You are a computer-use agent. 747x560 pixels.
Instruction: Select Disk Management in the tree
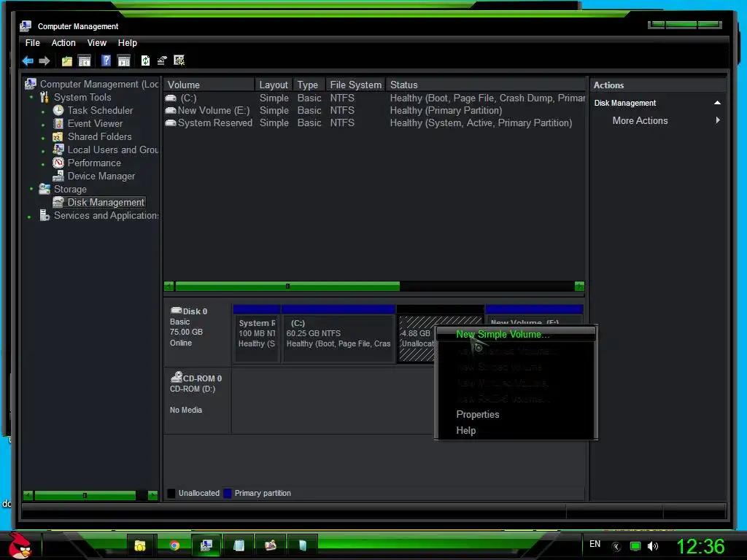(x=106, y=203)
